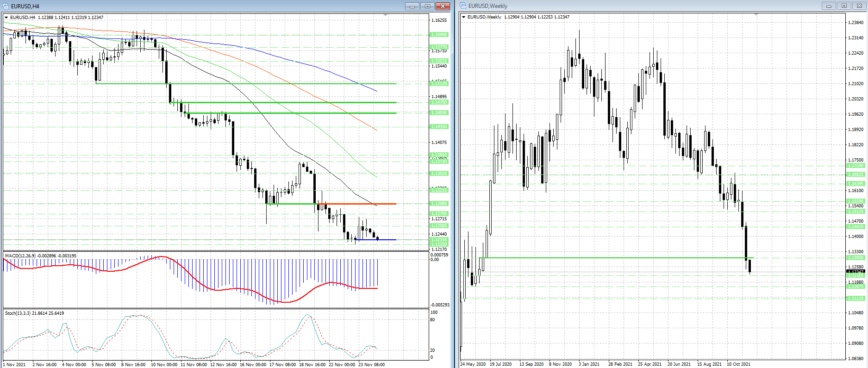Viewport: 868px width, 368px height.
Task: Select the 1.16395 price level label in Weekly
Action: (x=856, y=184)
